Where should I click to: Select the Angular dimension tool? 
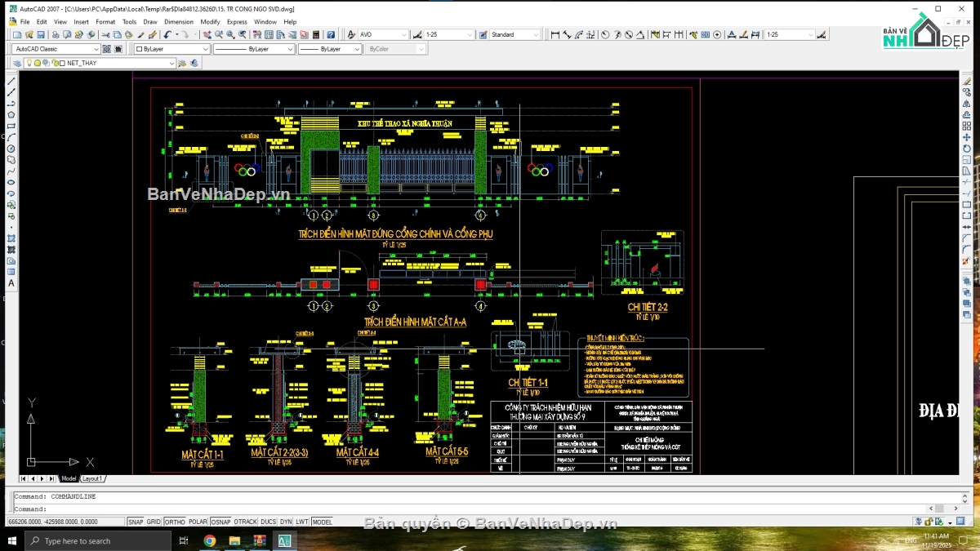point(640,35)
